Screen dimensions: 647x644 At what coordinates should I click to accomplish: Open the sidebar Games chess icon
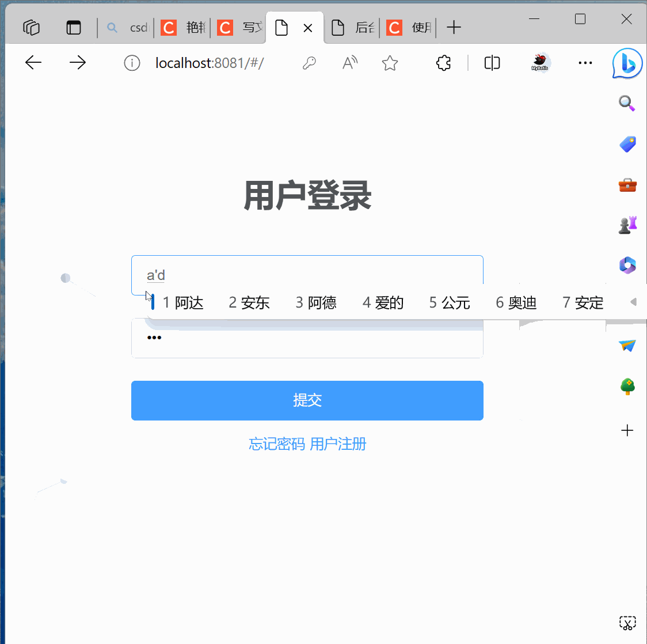pyautogui.click(x=627, y=225)
